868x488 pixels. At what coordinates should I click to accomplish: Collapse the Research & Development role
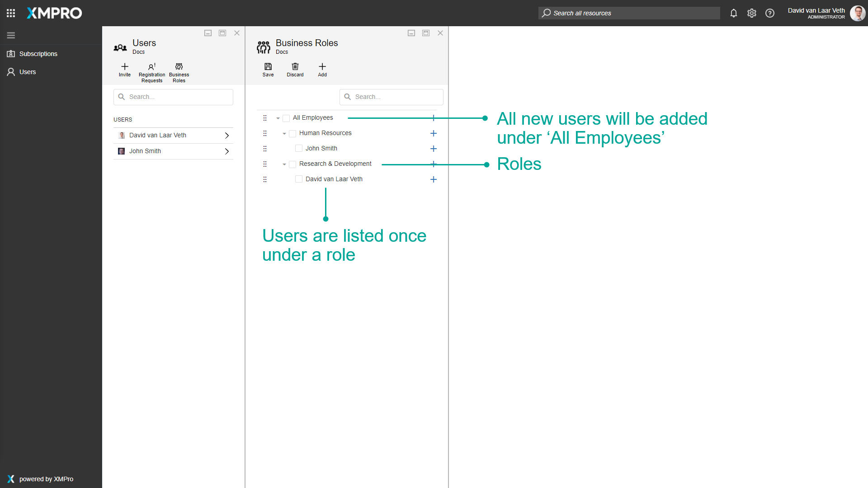click(284, 164)
